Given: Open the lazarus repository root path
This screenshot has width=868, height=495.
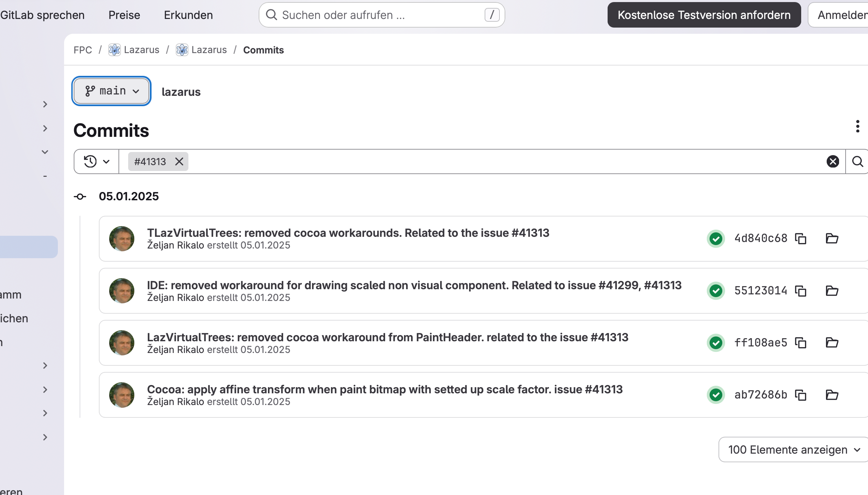Looking at the screenshot, I should (x=181, y=92).
